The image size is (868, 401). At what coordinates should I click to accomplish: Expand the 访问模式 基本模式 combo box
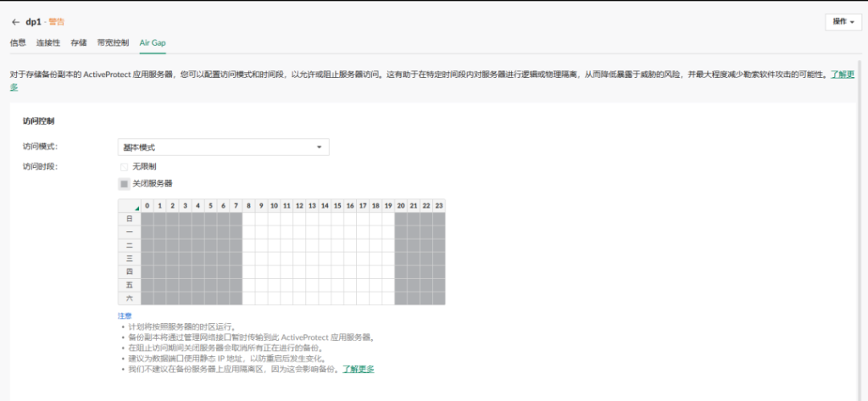click(223, 148)
